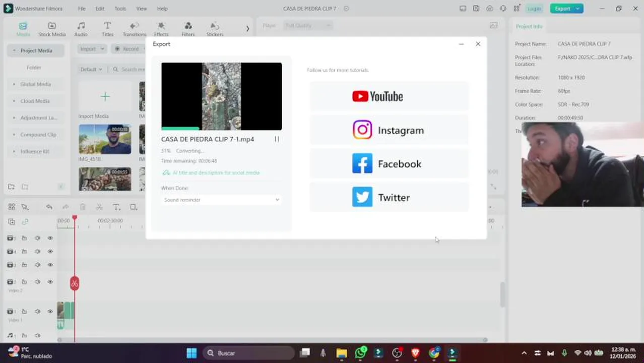Open the Stickers tab
The width and height of the screenshot is (644, 363).
215,29
